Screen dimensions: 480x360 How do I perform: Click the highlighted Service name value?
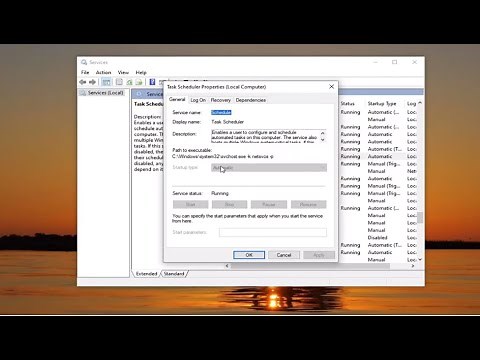(x=221, y=112)
